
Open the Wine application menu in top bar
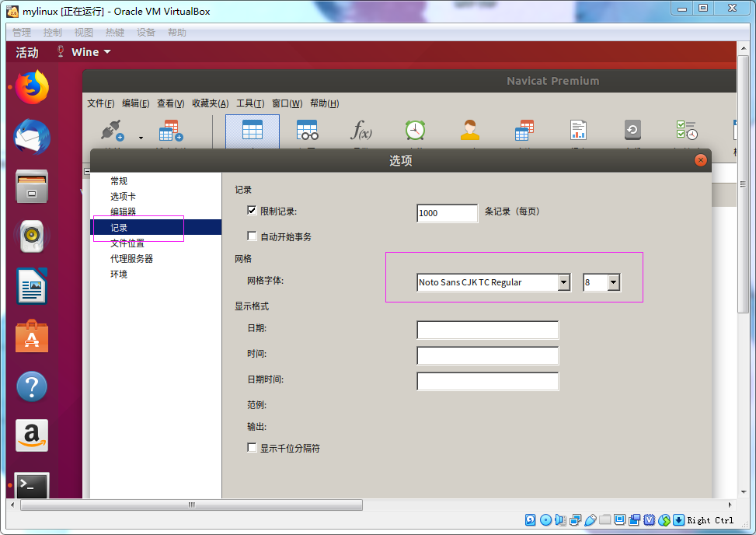point(85,51)
